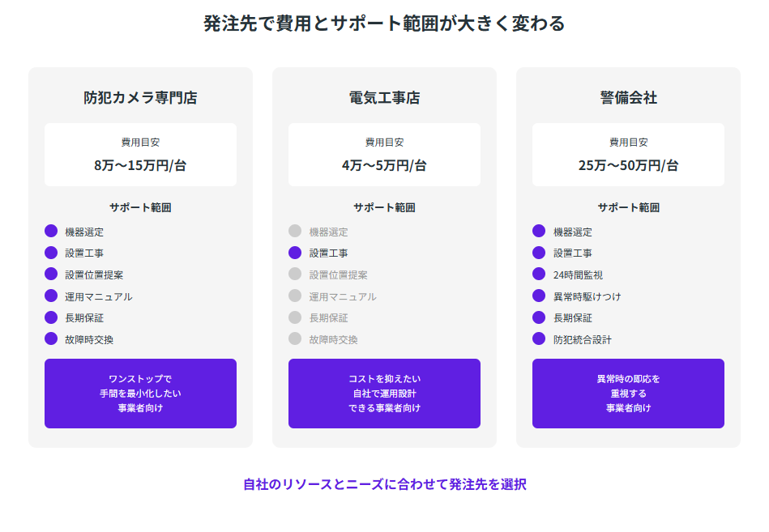Click the gray bullet beside 機器選定 in 電気工事店
Image resolution: width=769 pixels, height=532 pixels.
point(295,232)
